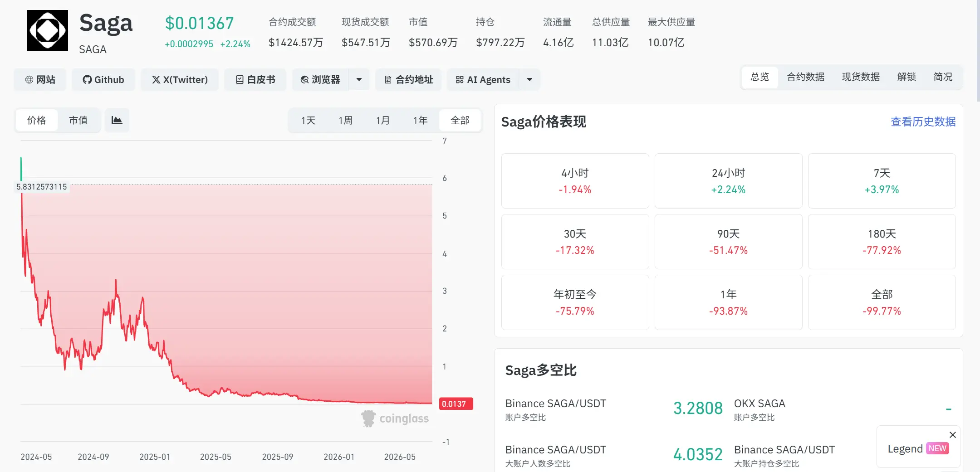Click the 市值 $570.69万 value
The image size is (980, 472).
433,43
